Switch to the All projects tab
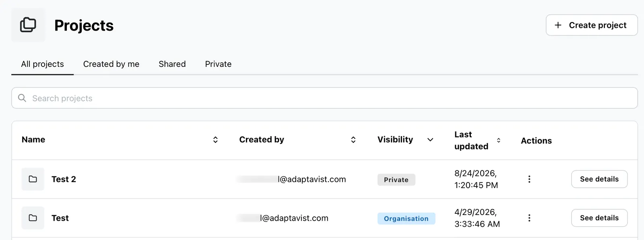Viewport: 644px width, 240px height. 42,64
